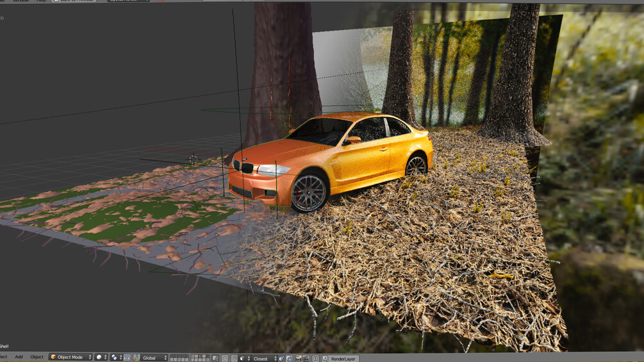Click the 3D cursor crosshair in viewport
Screen dimensions: 644x362
pyautogui.click(x=193, y=159)
